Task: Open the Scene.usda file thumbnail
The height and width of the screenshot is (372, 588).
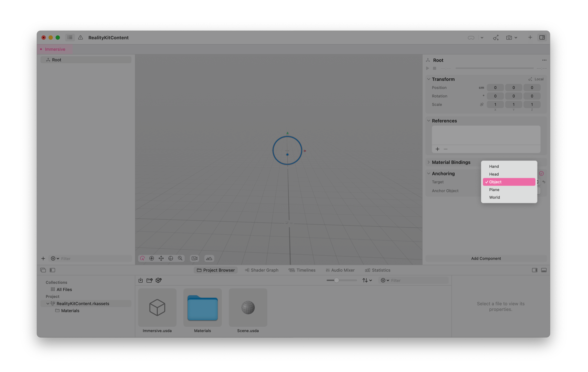Action: pyautogui.click(x=248, y=307)
